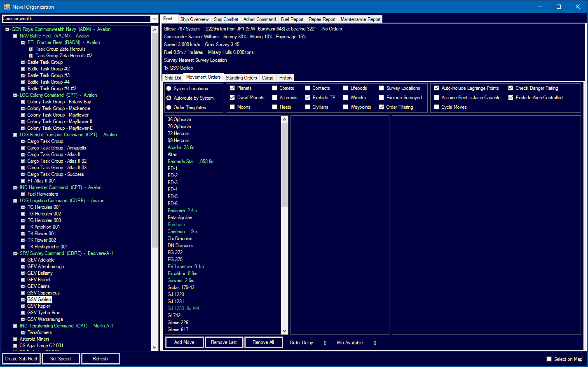This screenshot has width=588, height=367.
Task: Select Colony Task Group - Botany Bay
Action: pos(59,102)
